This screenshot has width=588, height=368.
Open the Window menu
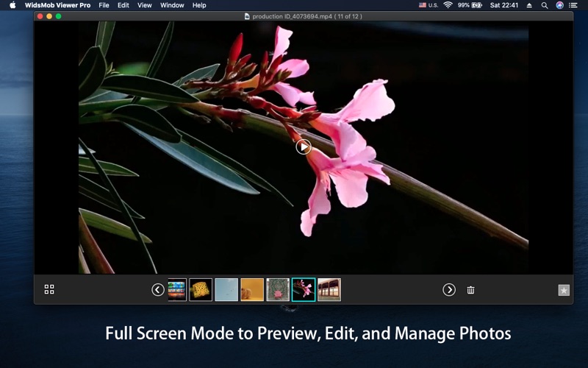(172, 5)
